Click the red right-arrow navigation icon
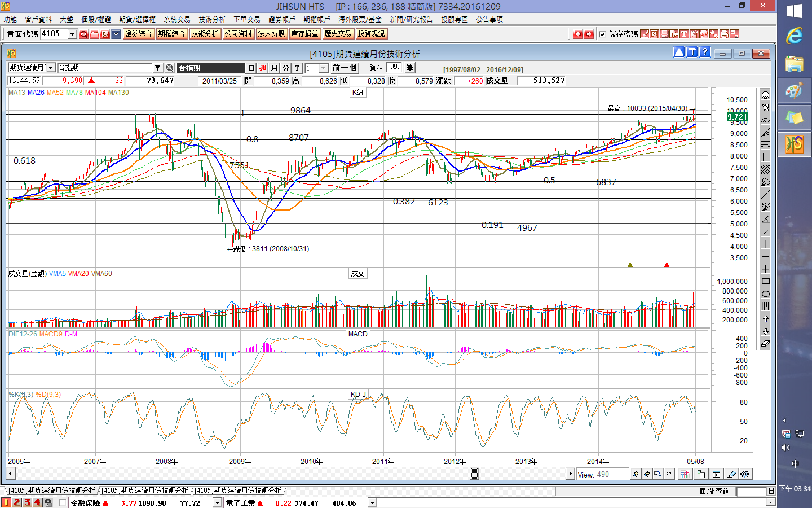This screenshot has width=812, height=508. click(589, 34)
